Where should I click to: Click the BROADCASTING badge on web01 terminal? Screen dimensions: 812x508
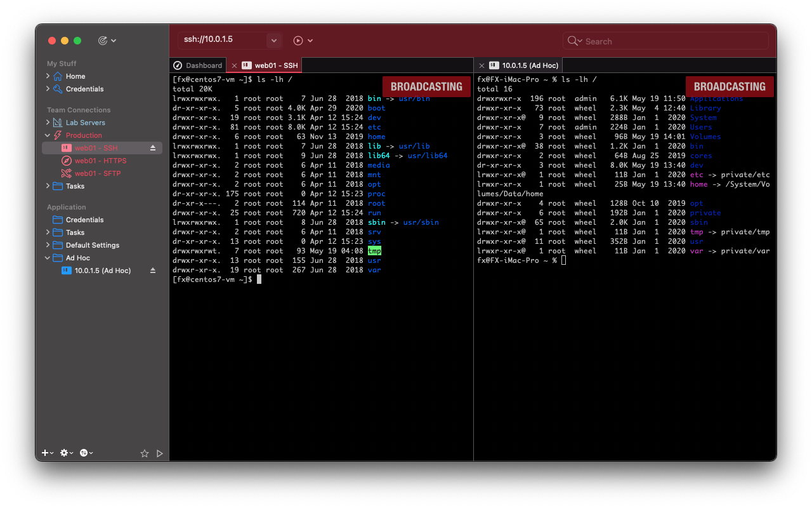pos(426,86)
